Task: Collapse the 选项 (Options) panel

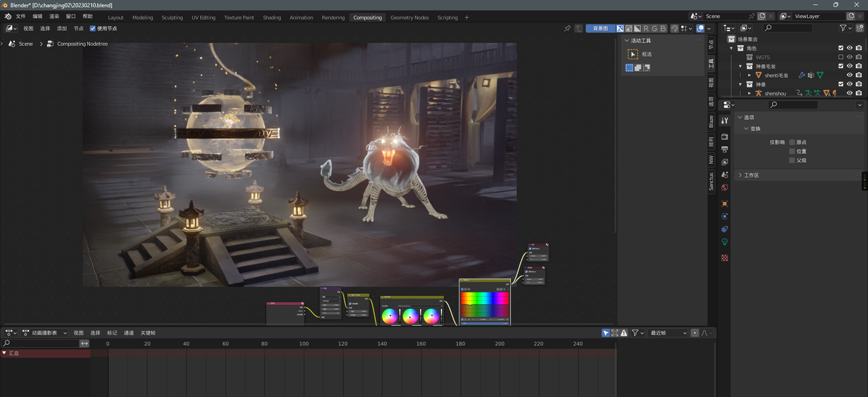Action: pyautogui.click(x=740, y=117)
